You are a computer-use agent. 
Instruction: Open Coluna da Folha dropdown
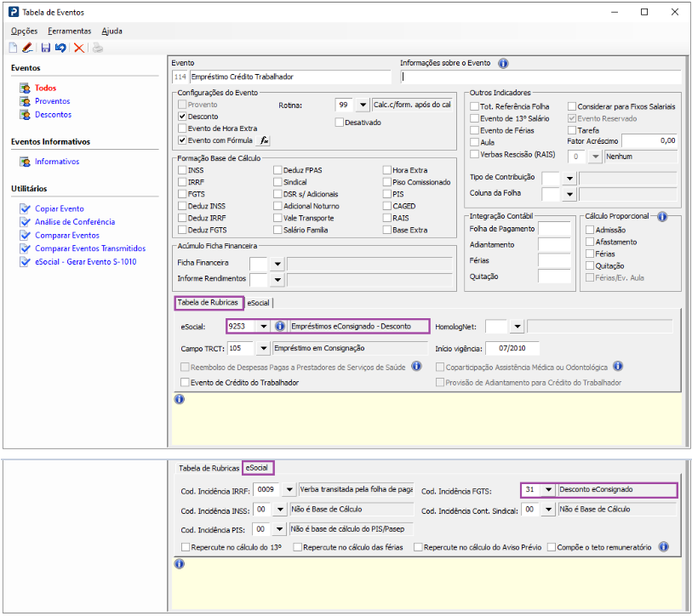tap(569, 194)
